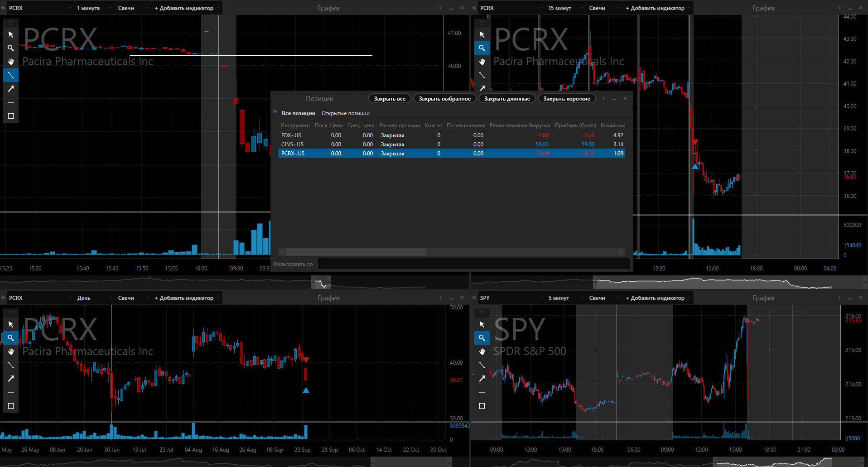Image resolution: width=868 pixels, height=467 pixels.
Task: Open 'Добавить индикатор' dropdown in Day chart
Action: click(x=186, y=298)
